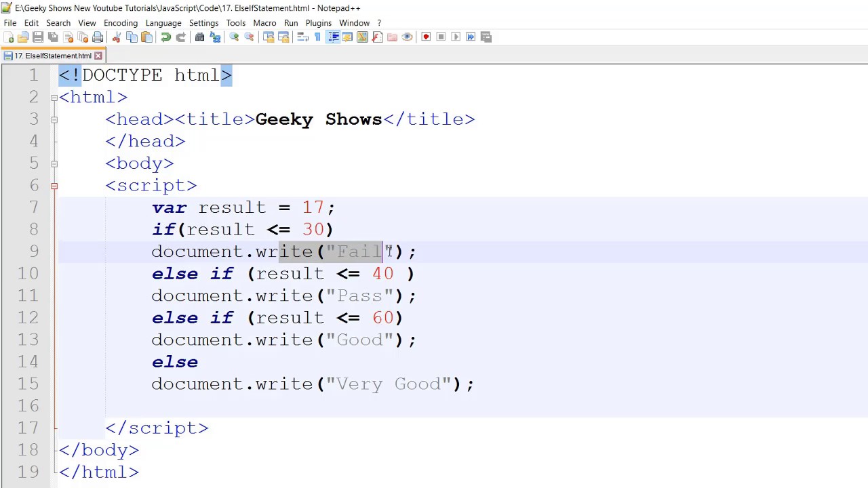Click the Close document toolbar icon

point(68,37)
